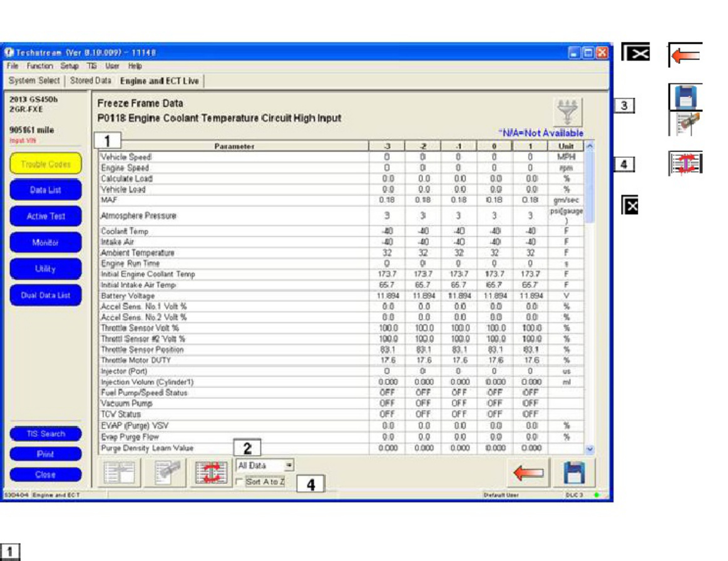The image size is (728, 561).
Task: Open the User menu
Action: 112,66
